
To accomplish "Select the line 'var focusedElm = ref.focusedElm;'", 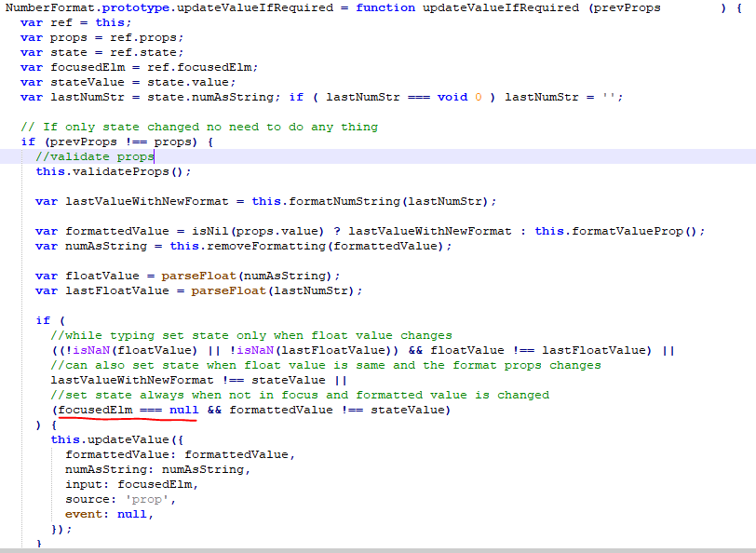I will [x=139, y=68].
